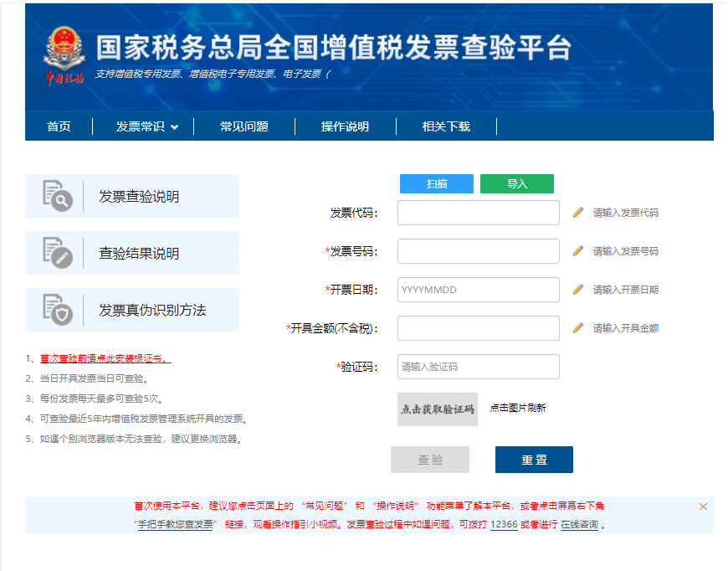This screenshot has height=571, width=728.
Task: Click the pencil document icon beside 查验结果说明
Action: click(x=58, y=253)
